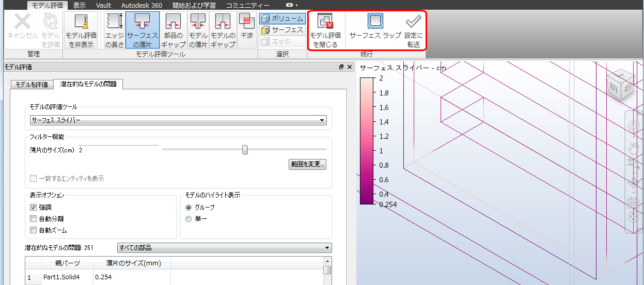Screen dimensions: 644x285
Task: Click the 管理 ribbon panel label
Action: click(33, 54)
